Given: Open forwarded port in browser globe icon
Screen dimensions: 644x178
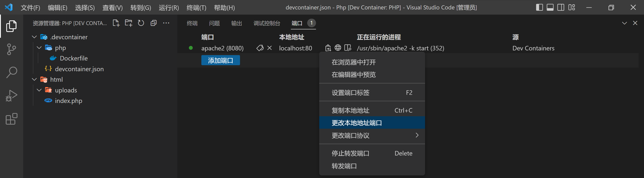Looking at the screenshot, I should pyautogui.click(x=338, y=48).
